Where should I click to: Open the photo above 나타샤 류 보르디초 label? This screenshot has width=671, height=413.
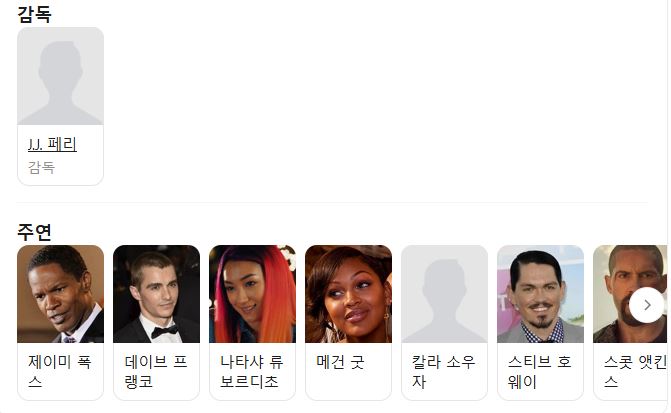click(252, 294)
